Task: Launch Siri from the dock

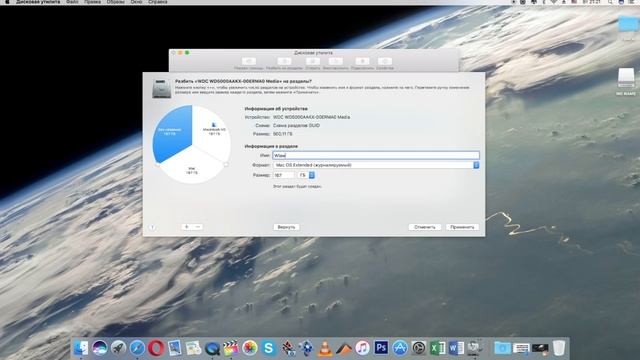Action: coord(100,348)
